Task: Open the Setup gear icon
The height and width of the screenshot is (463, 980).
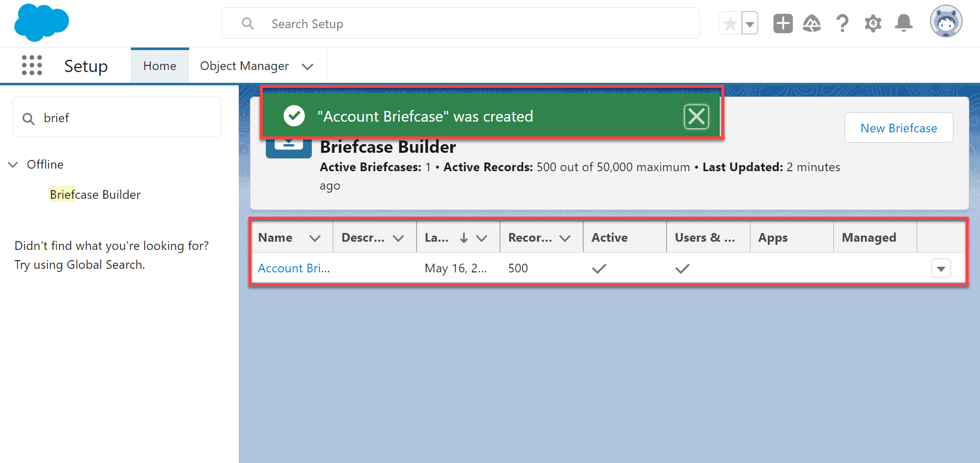Action: [x=873, y=23]
